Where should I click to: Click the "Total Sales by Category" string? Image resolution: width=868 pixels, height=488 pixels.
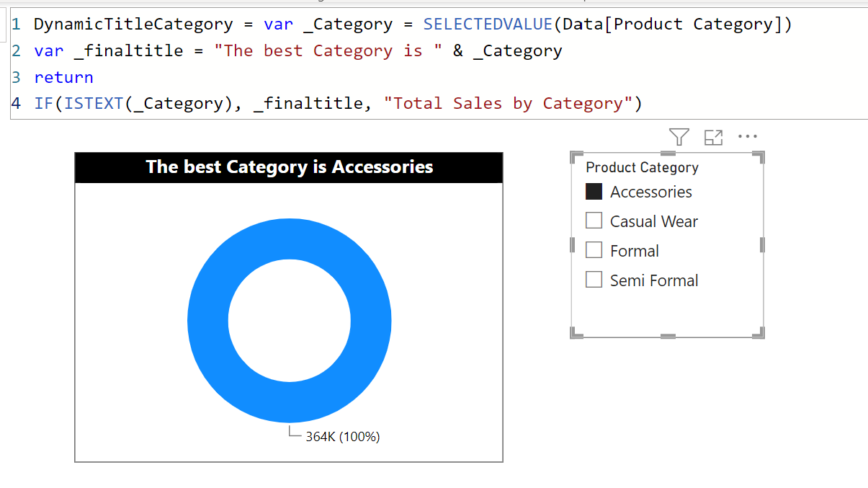508,104
